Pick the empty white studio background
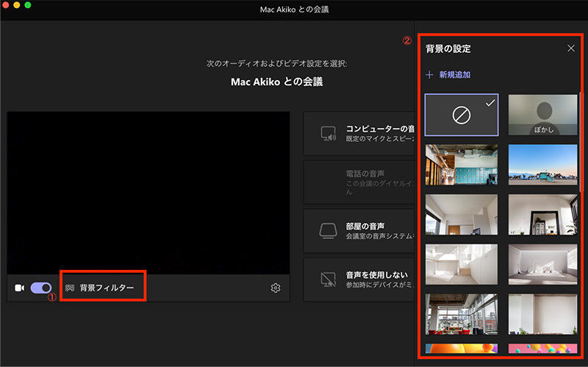The image size is (588, 367). [x=542, y=265]
